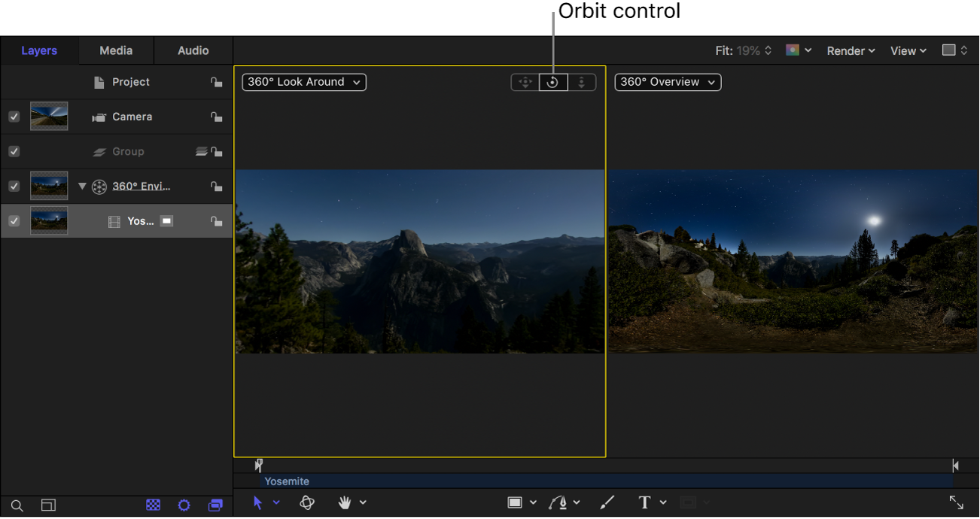Screen dimensions: 980x519
Task: Click the Pan camera control icon
Action: 525,83
